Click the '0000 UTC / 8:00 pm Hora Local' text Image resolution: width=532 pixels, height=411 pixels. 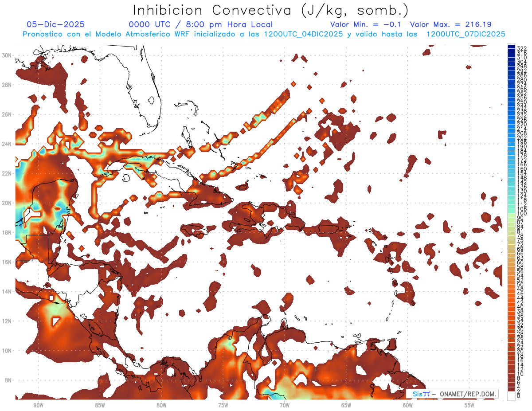pyautogui.click(x=201, y=25)
